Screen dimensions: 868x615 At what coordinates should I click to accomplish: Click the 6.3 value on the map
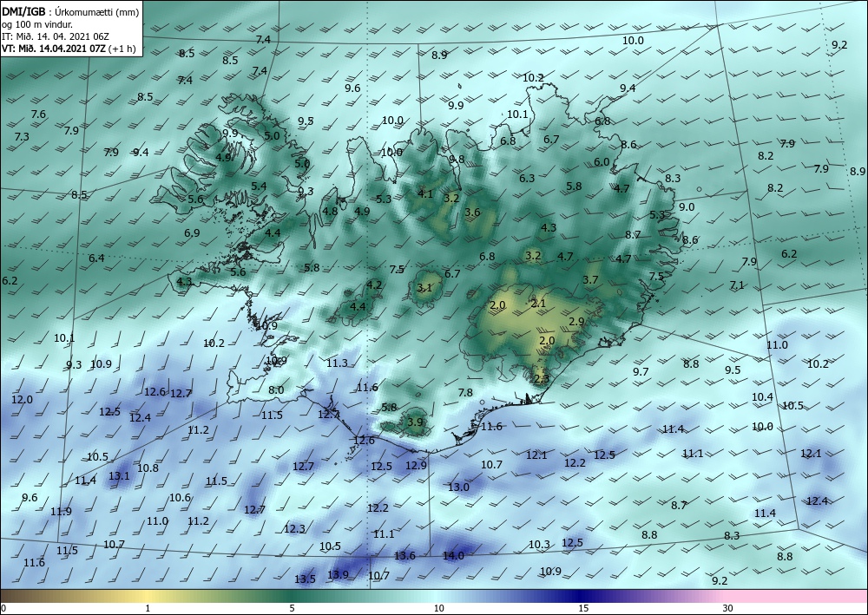[527, 178]
